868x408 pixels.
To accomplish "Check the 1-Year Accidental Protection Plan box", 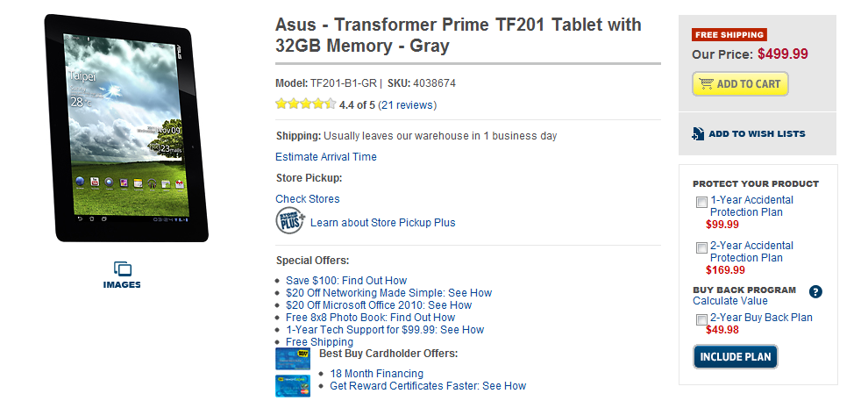I will [x=701, y=203].
